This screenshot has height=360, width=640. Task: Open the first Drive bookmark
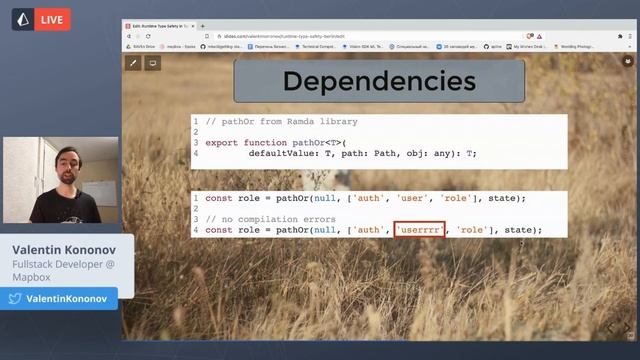[x=141, y=47]
